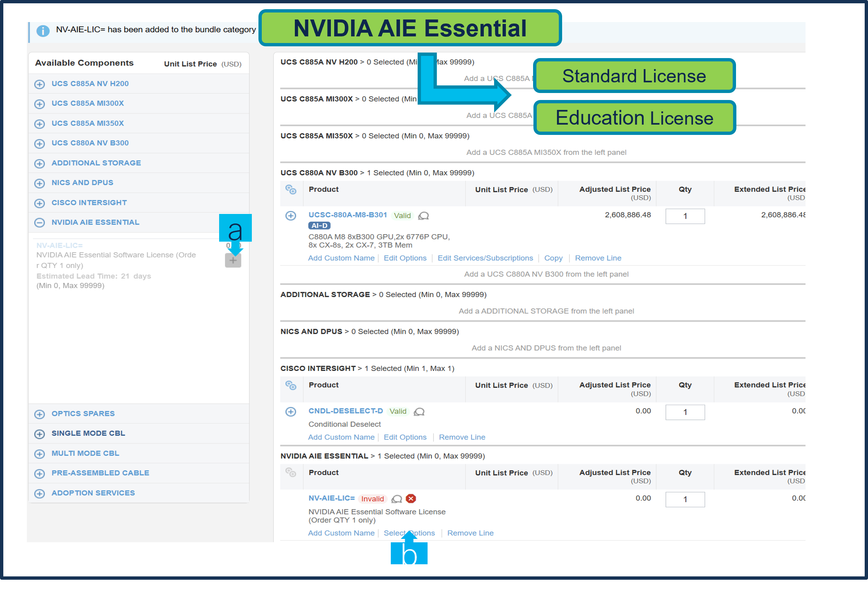Viewport: 868px width, 590px height.
Task: Expand the OPTICS SPARES category
Action: click(40, 414)
